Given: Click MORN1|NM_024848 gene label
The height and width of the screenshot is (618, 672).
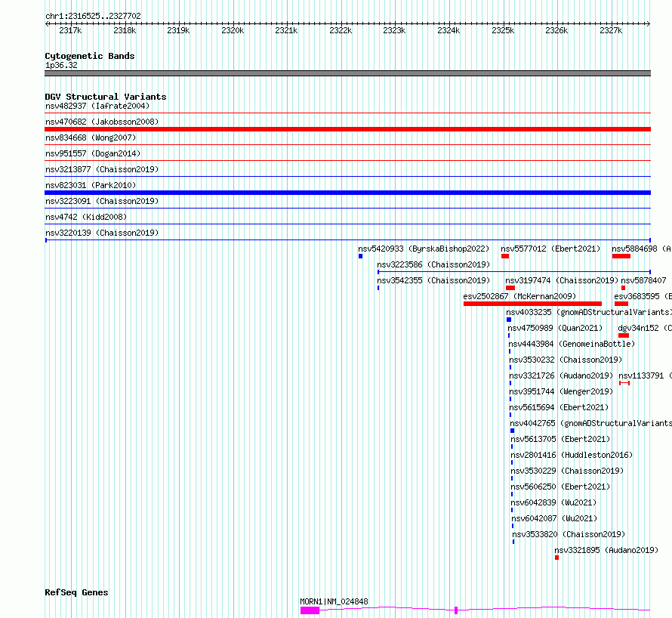Looking at the screenshot, I should (334, 601).
